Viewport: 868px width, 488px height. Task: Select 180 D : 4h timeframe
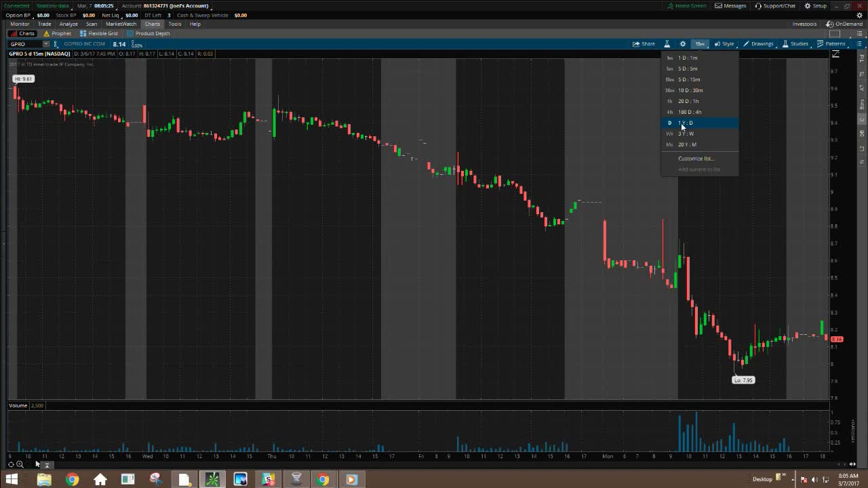(x=699, y=112)
